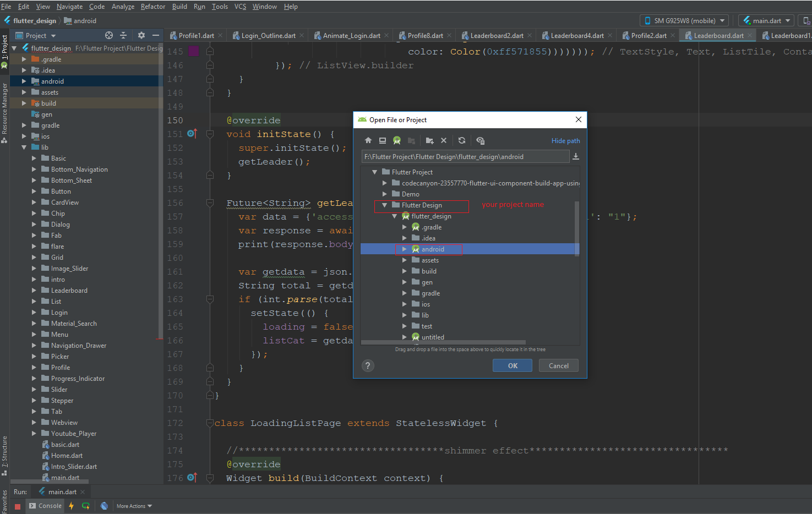Expand the Demo folder in dialog tree
812x514 pixels.
(384, 194)
